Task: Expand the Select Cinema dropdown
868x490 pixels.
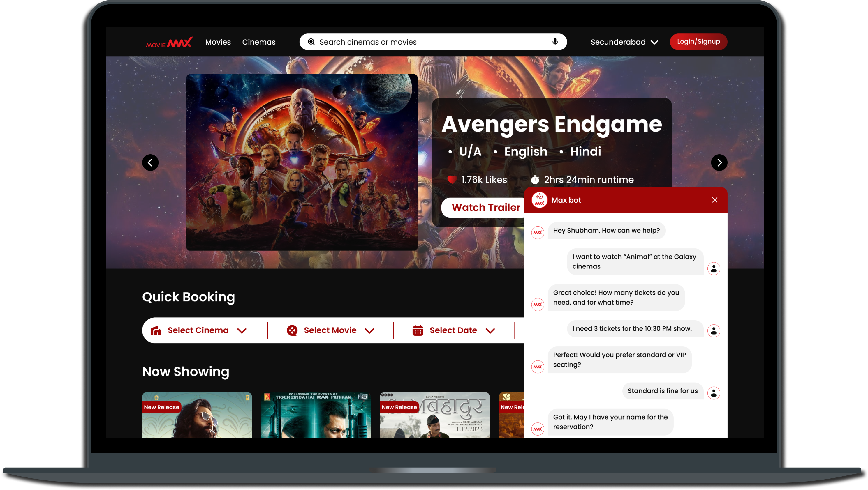Action: pos(199,330)
